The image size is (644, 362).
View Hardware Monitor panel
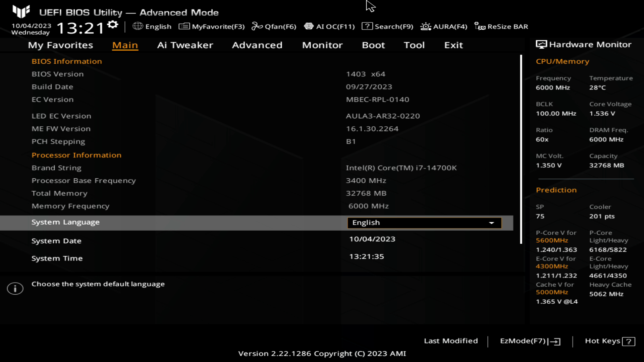click(584, 44)
